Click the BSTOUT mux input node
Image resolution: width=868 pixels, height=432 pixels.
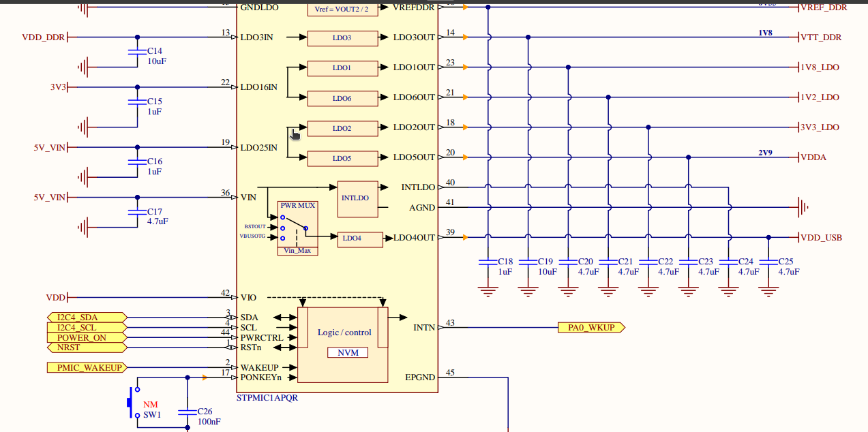click(x=282, y=228)
